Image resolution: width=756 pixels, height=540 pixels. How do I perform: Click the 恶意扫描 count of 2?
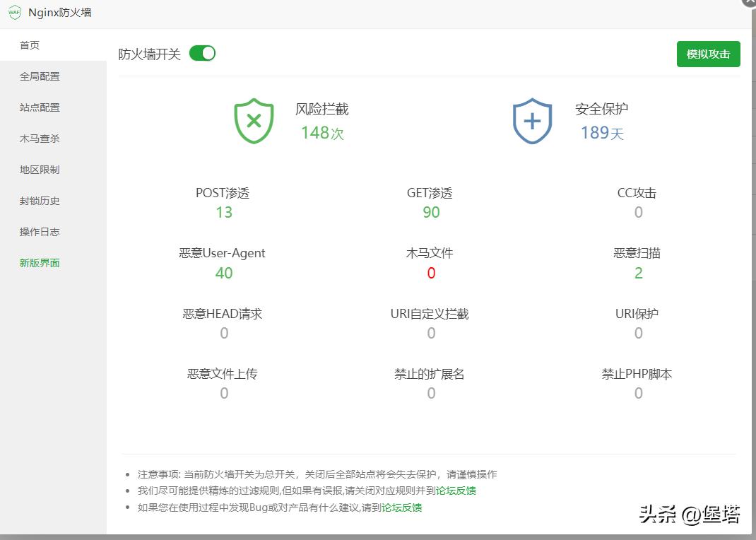[x=638, y=273]
